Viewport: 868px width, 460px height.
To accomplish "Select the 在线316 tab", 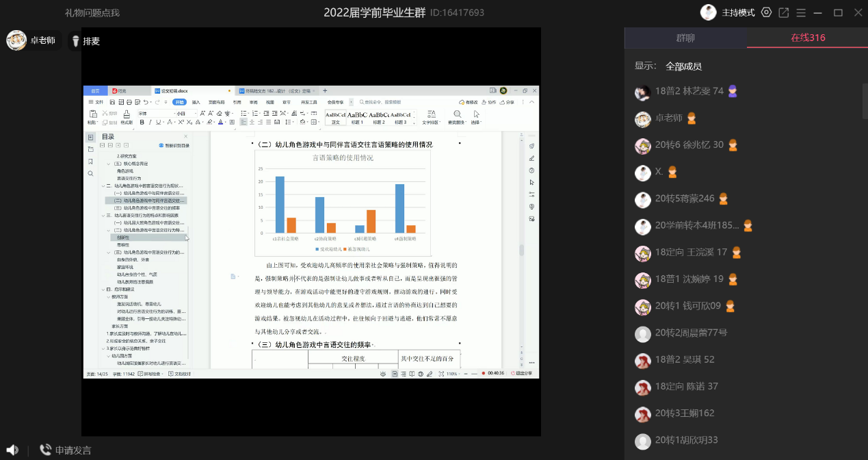I will [808, 38].
